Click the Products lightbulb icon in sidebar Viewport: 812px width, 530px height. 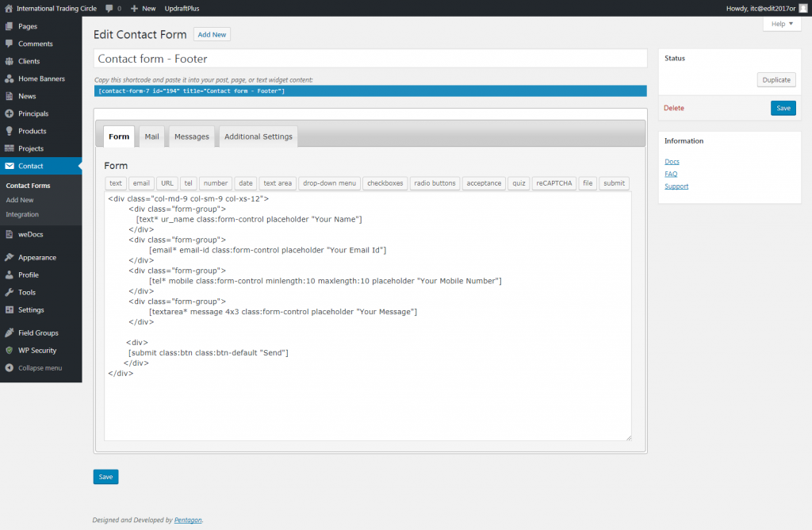click(10, 131)
